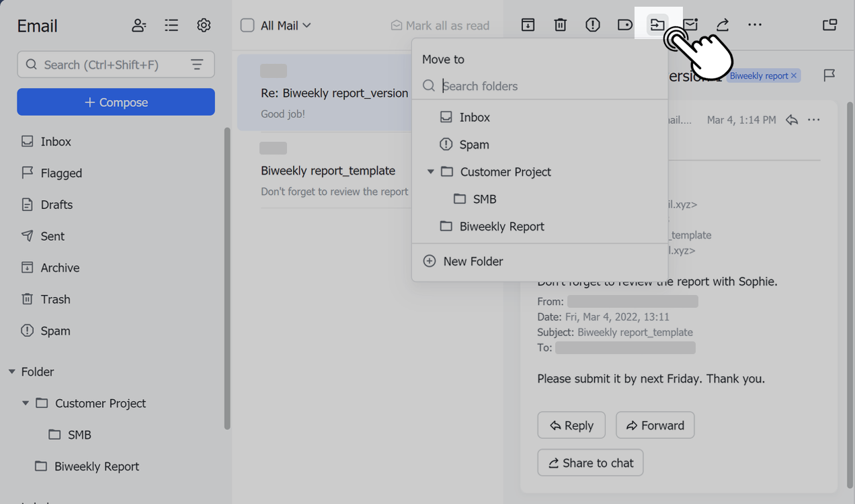855x504 pixels.
Task: Open the more options toolbar ellipsis
Action: click(755, 25)
